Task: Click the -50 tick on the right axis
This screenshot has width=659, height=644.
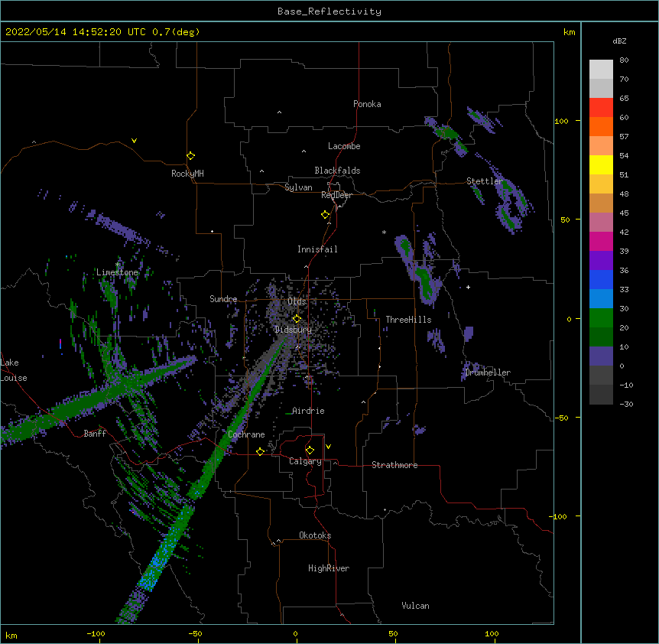Action: (561, 418)
